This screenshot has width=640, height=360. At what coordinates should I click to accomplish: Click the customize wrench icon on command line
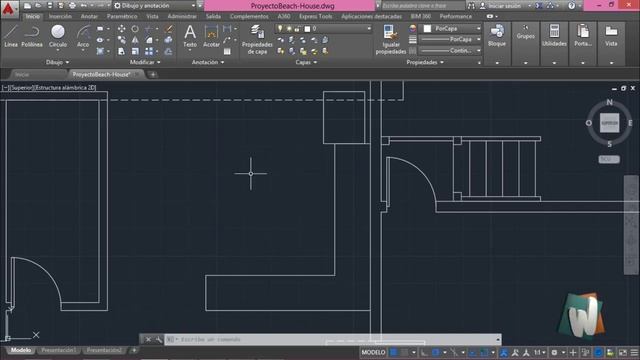tap(159, 339)
